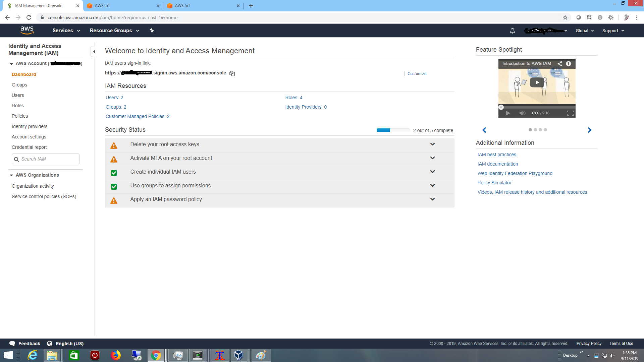This screenshot has width=644, height=362.
Task: Reload the browser page
Action: pos(29,17)
